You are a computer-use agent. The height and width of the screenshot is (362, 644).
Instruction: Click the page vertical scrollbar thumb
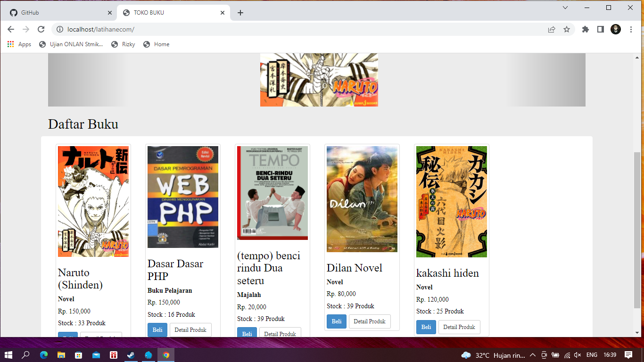pyautogui.click(x=637, y=230)
